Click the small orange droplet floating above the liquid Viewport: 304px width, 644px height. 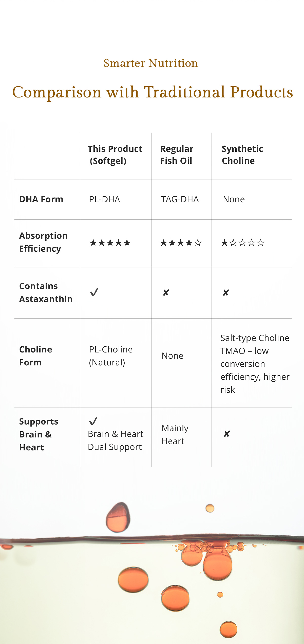point(210,508)
